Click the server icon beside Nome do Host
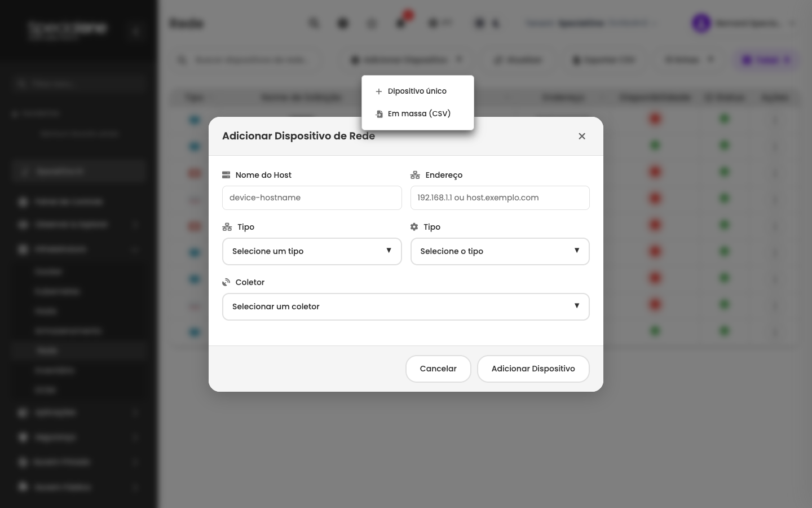Image resolution: width=812 pixels, height=508 pixels. (226, 175)
